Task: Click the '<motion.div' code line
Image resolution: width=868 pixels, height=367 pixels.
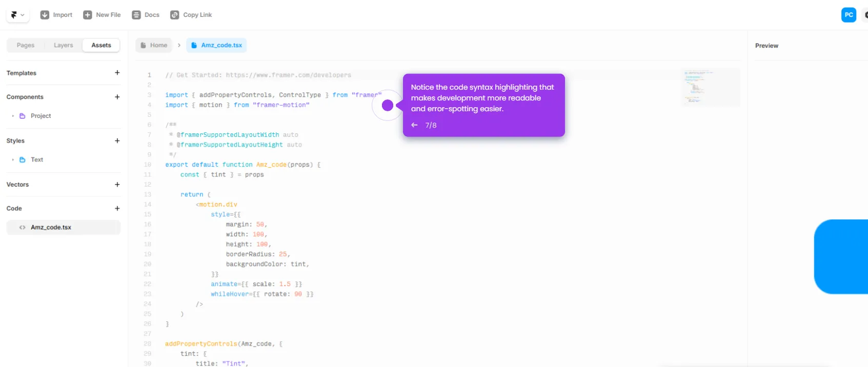Action: click(x=216, y=205)
